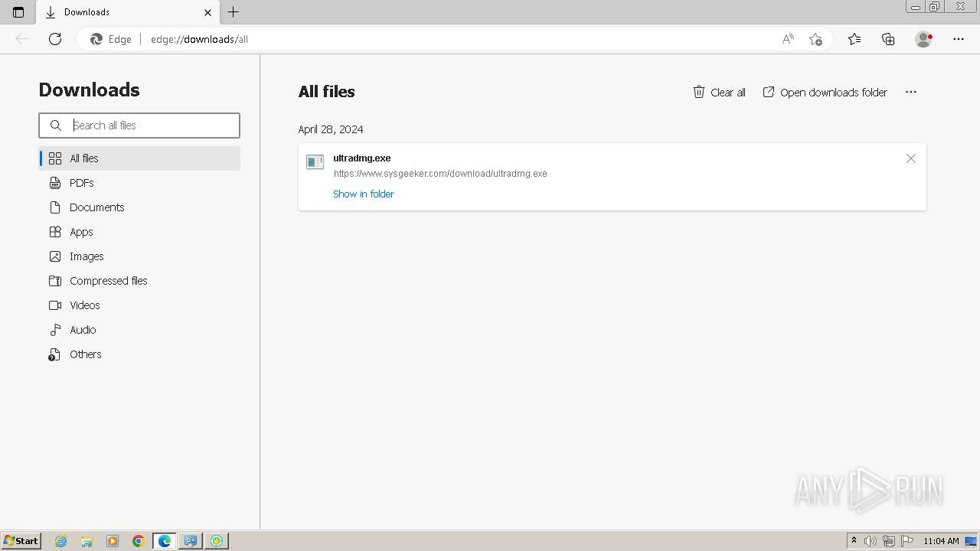
Task: Open the Action Center flag icon
Action: coord(907,541)
